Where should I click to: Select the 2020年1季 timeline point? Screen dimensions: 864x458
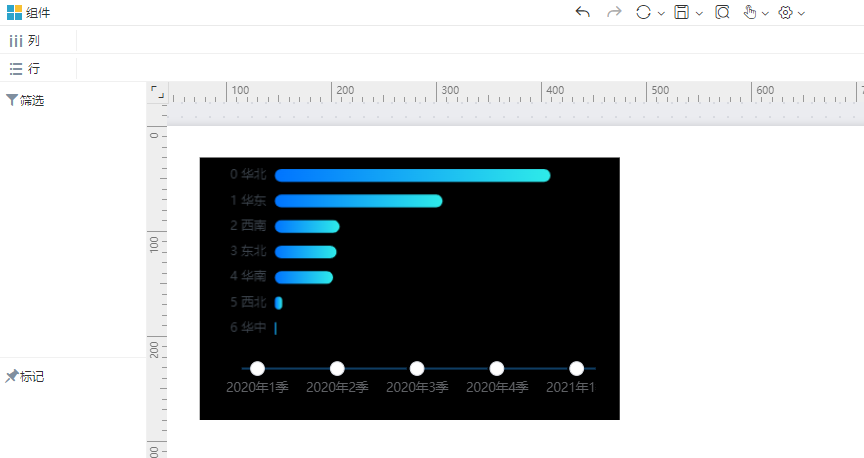[257, 368]
